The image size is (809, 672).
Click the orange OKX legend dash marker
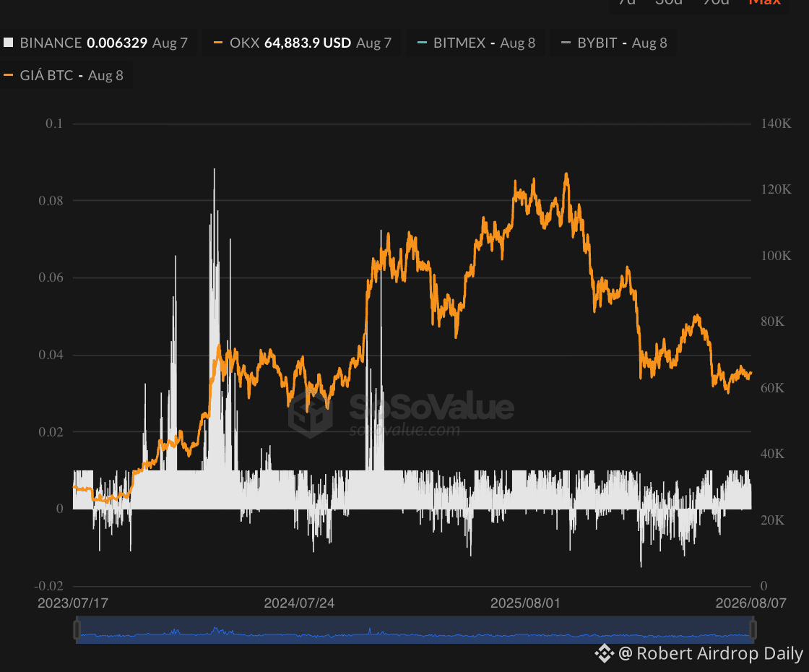point(218,43)
